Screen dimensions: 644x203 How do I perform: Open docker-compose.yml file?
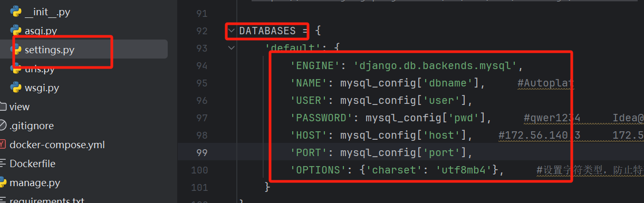(57, 144)
